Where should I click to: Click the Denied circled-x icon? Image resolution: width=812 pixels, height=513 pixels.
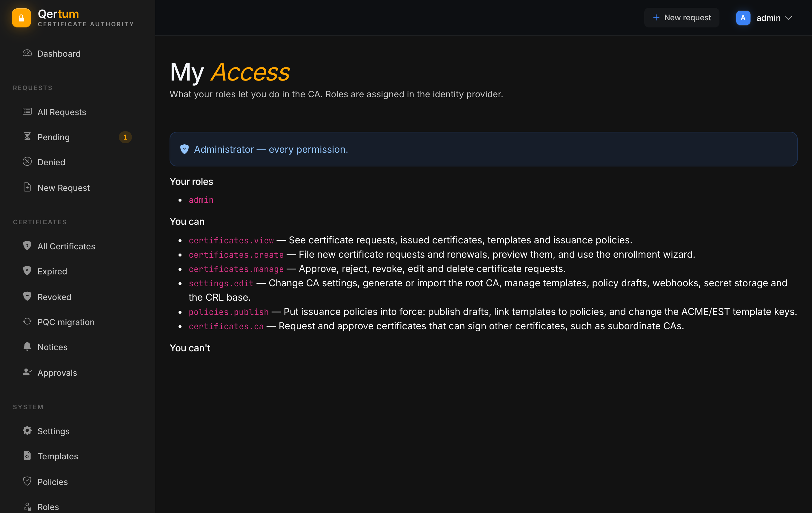[x=27, y=162]
